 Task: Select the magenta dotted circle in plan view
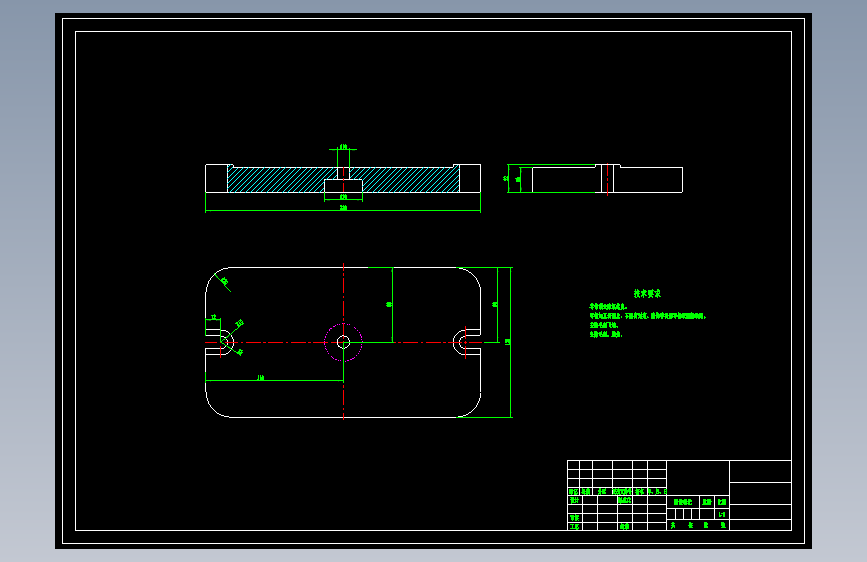pos(343,342)
